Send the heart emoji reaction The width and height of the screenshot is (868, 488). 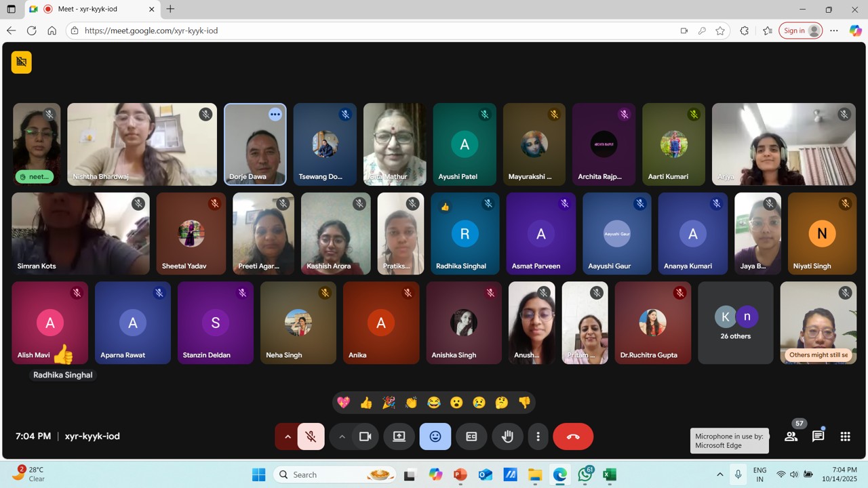pos(344,403)
